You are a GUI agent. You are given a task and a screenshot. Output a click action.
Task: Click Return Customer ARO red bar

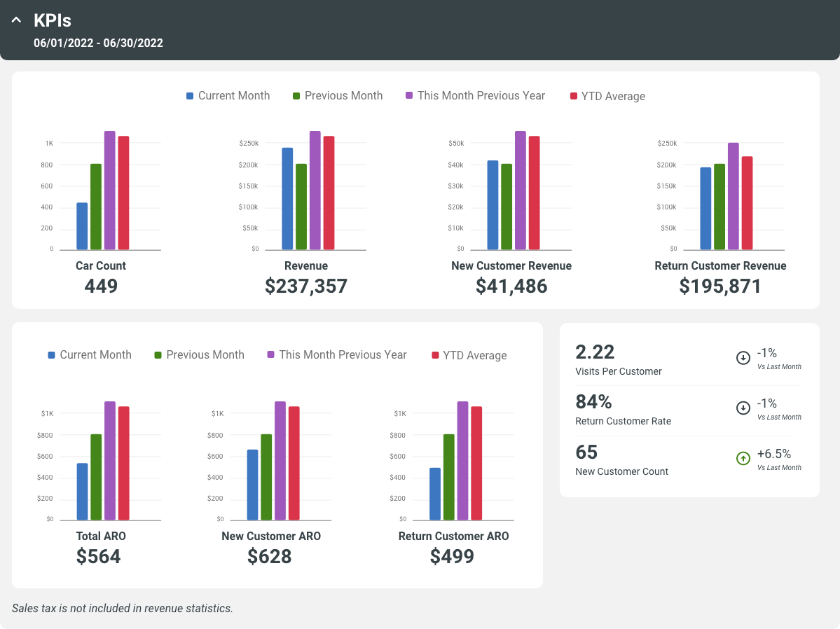point(476,463)
